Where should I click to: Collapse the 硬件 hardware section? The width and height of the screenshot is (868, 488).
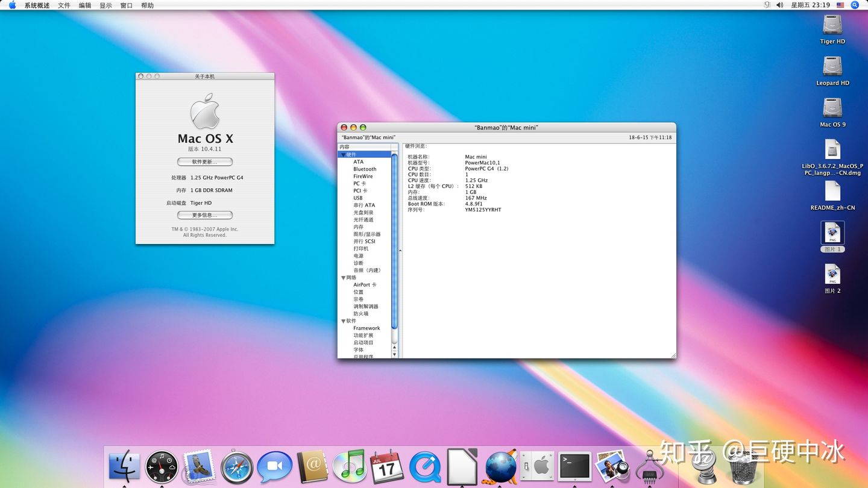pyautogui.click(x=344, y=155)
